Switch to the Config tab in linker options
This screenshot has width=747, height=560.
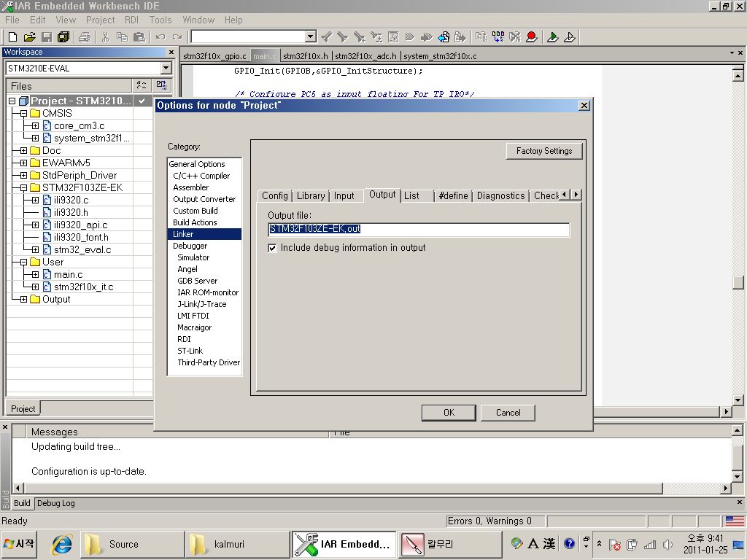[275, 195]
